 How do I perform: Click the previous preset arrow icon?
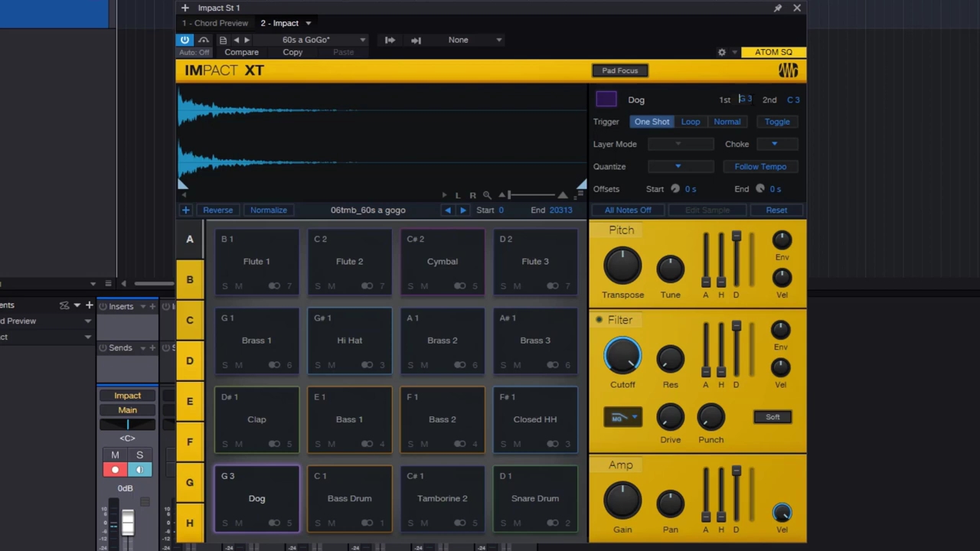236,40
